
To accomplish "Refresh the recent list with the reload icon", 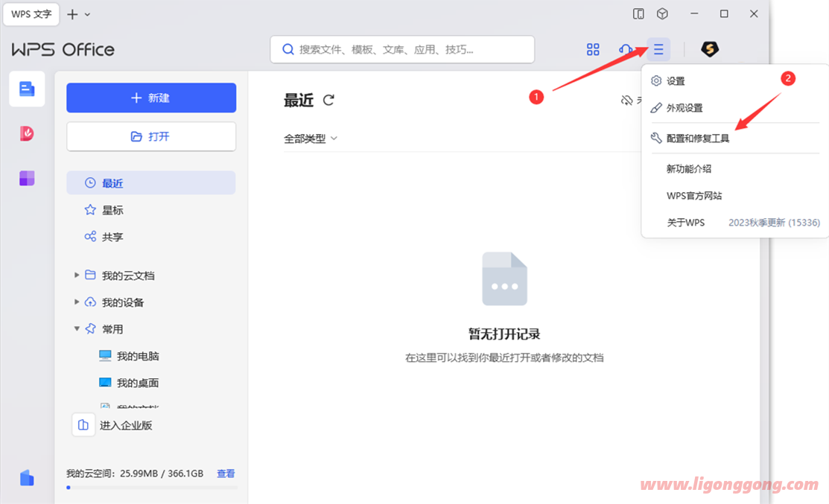I will [328, 100].
